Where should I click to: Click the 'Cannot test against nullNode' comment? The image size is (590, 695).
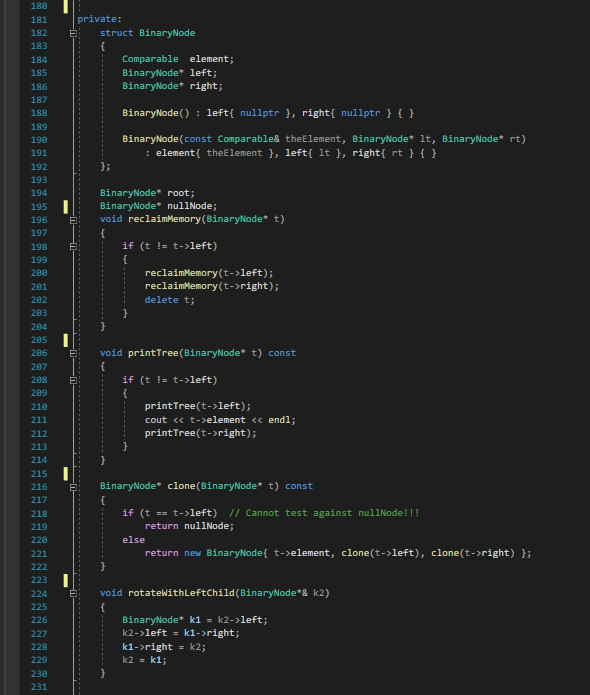tap(324, 513)
